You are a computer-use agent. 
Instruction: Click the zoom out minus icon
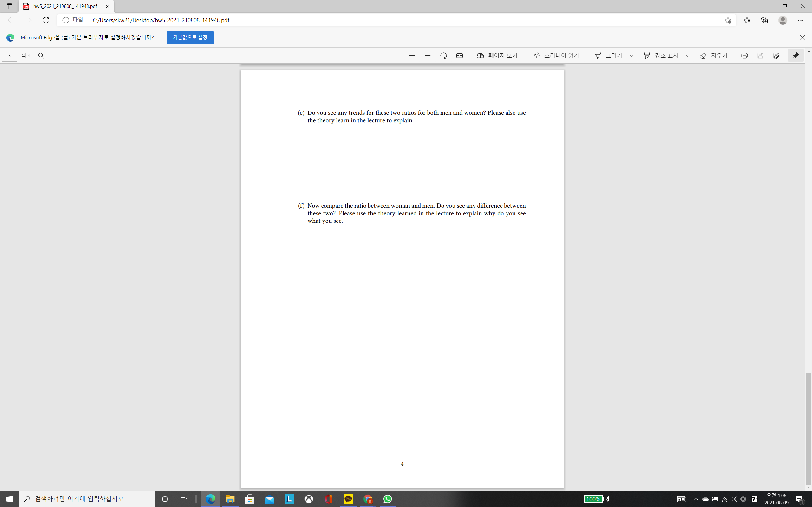click(x=412, y=56)
